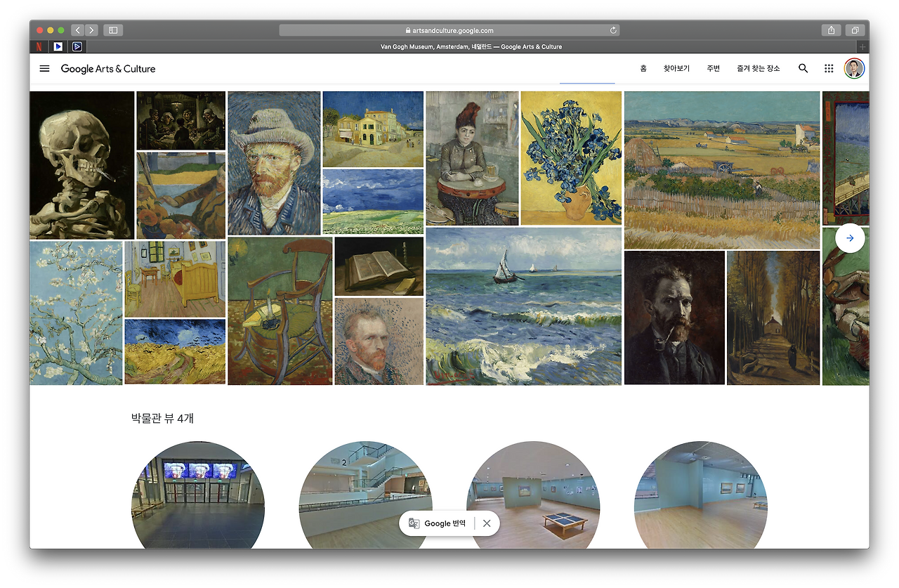Go to the 홈 menu item

click(x=643, y=69)
